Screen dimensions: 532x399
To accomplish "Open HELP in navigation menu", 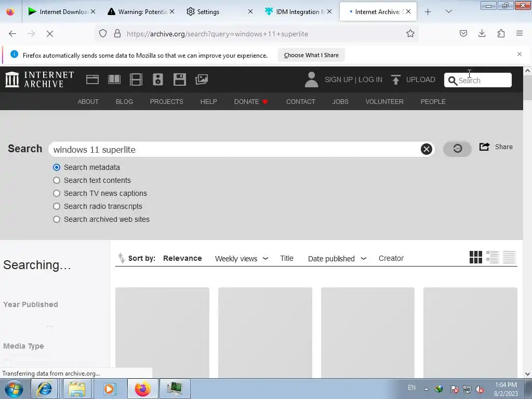I will (209, 101).
